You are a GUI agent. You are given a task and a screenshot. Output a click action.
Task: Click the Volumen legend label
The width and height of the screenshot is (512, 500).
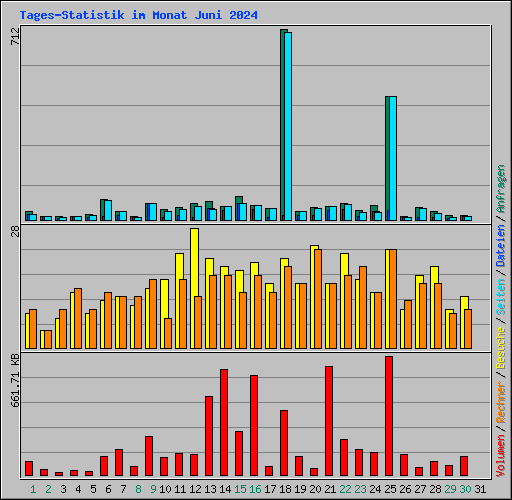501,456
